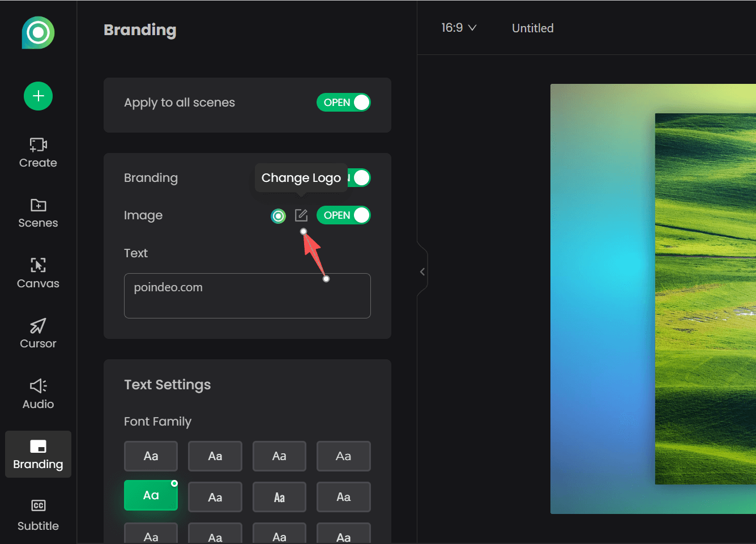Collapse the Branding panel with the side chevron

click(422, 271)
